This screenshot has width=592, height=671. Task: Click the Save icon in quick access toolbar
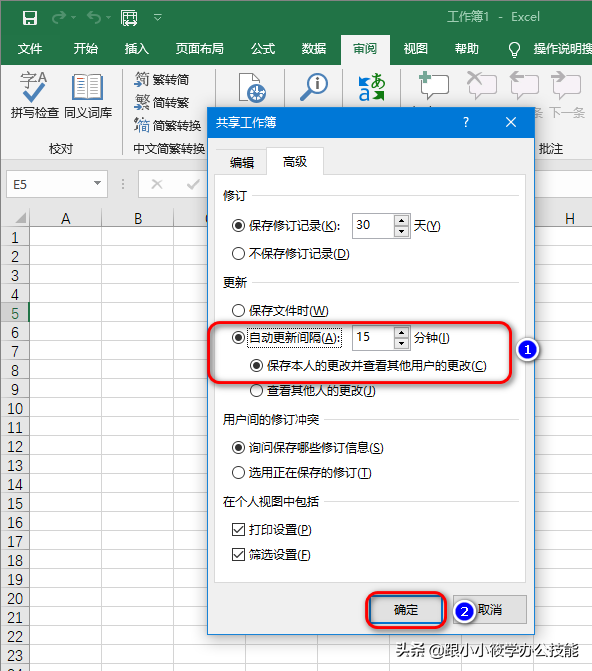pos(30,18)
